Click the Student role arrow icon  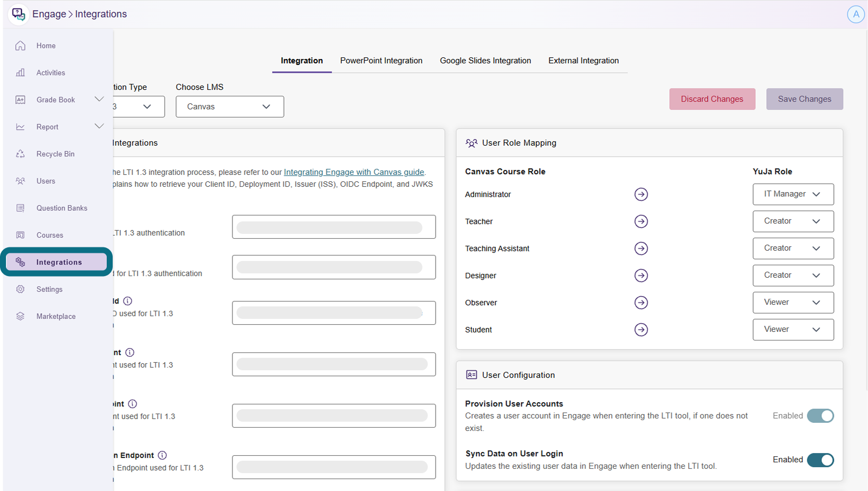point(641,330)
